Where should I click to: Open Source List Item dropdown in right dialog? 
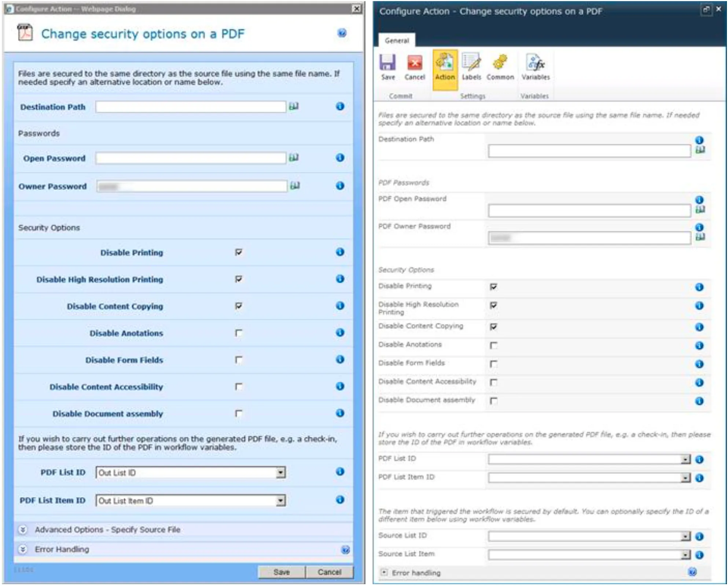coord(589,555)
